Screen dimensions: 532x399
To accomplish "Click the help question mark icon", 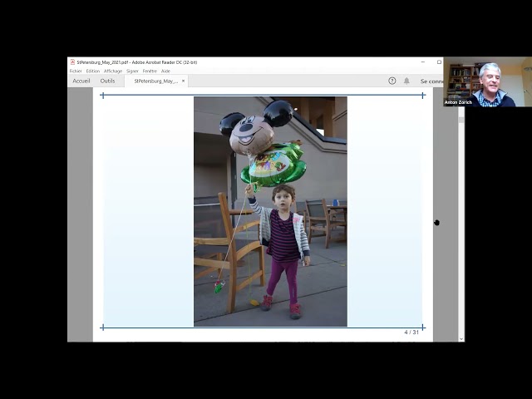I will point(392,81).
